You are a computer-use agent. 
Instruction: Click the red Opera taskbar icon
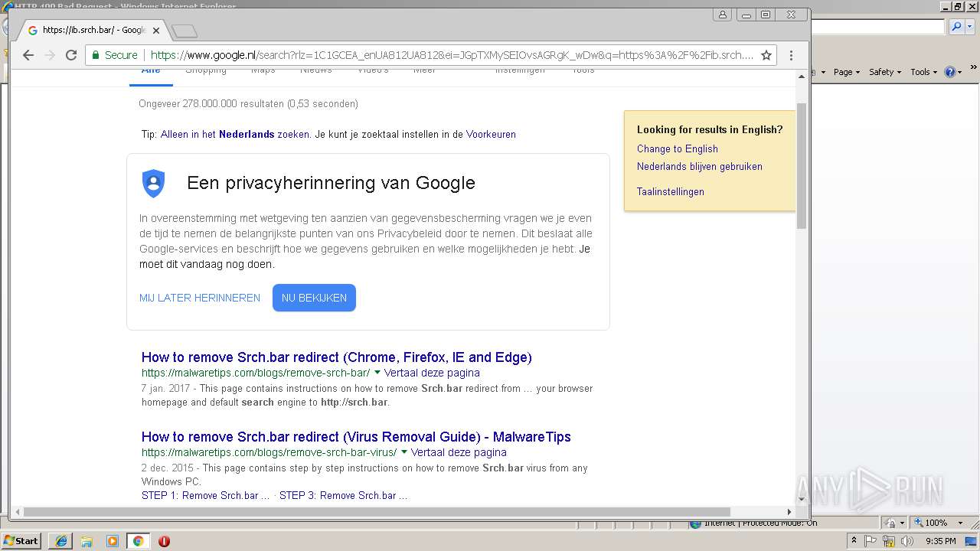tap(164, 541)
